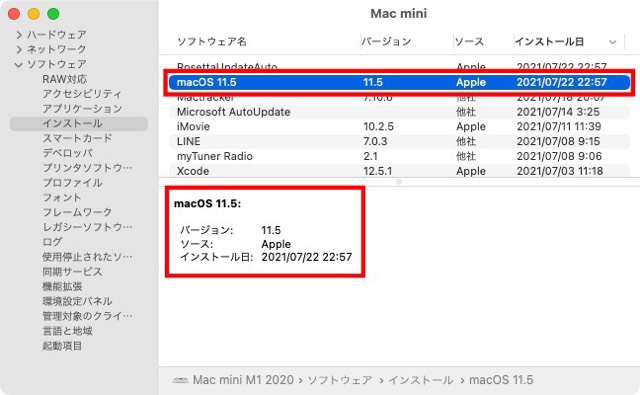This screenshot has width=640, height=395.
Task: Click the split-pane divider handle dot
Action: (x=399, y=182)
